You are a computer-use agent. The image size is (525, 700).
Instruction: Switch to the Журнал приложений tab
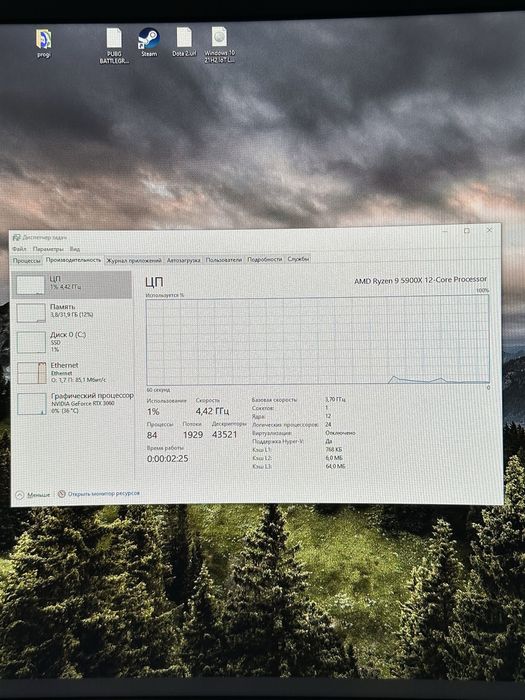(133, 260)
